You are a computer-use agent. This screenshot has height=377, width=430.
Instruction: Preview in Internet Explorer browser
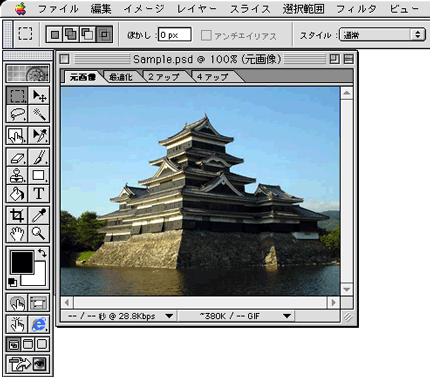tap(39, 324)
